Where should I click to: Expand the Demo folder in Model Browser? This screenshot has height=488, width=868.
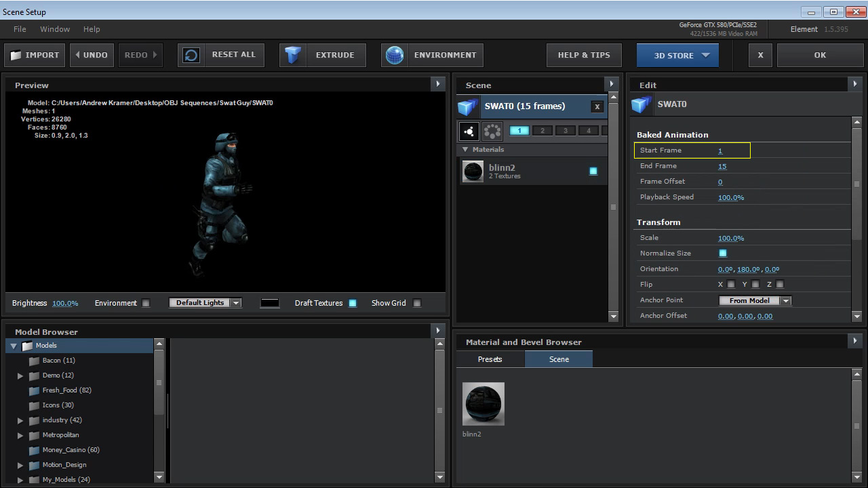coord(20,375)
